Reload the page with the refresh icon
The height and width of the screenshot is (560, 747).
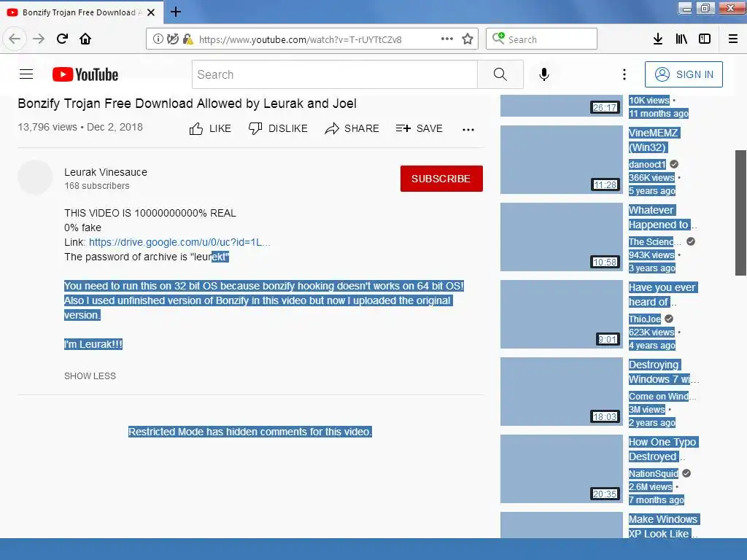[x=63, y=39]
